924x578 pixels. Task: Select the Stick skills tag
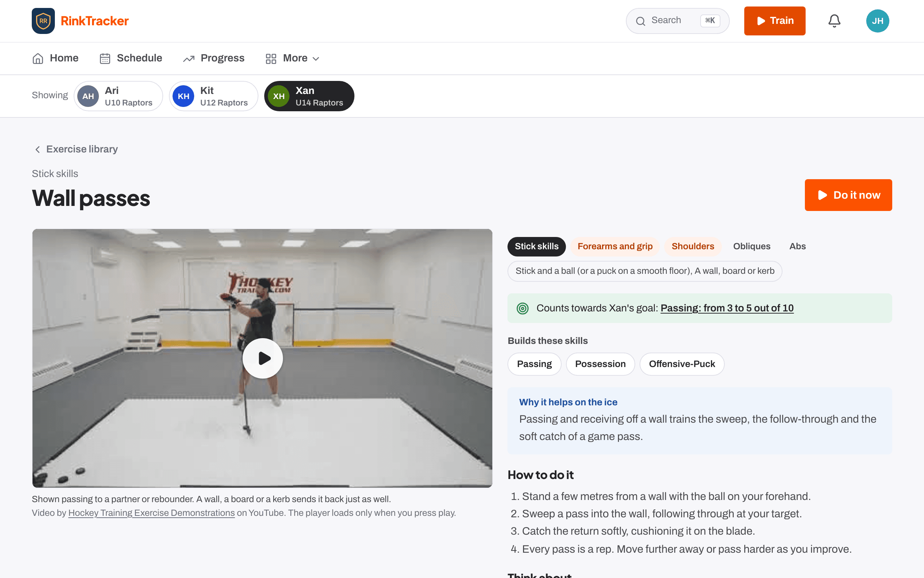536,246
